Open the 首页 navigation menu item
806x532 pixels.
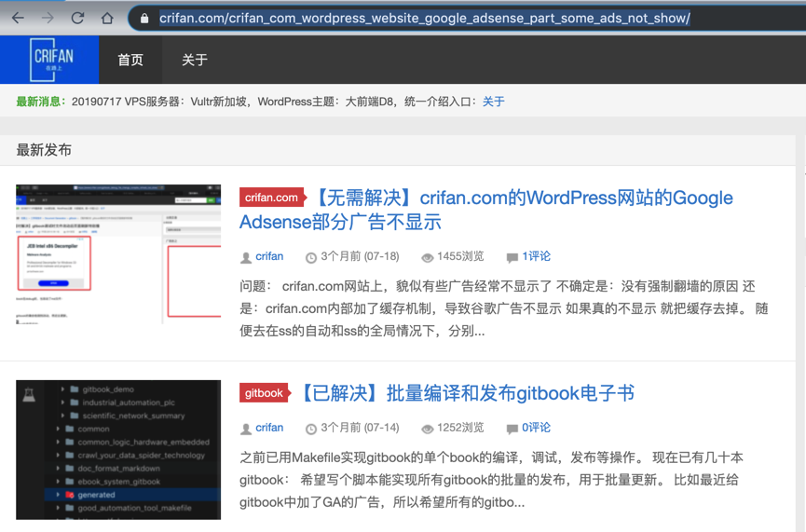pos(130,60)
